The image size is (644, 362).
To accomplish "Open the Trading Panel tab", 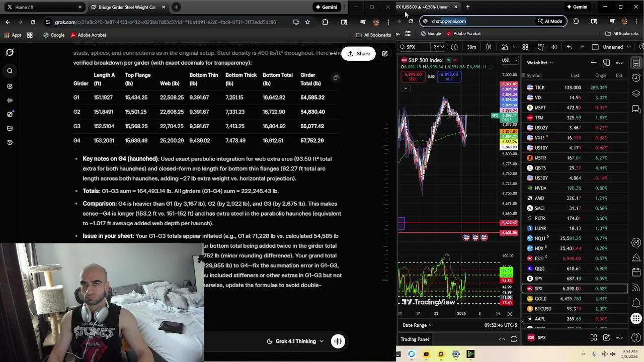I will click(415, 339).
